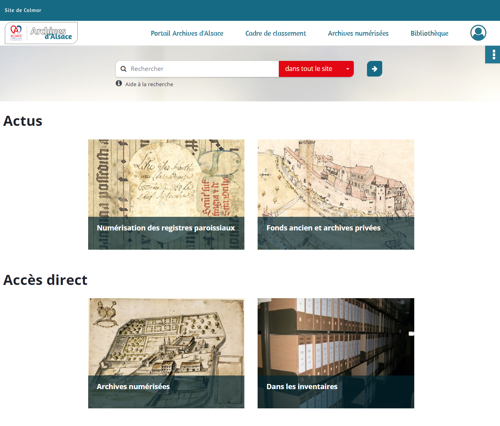Screen dimensions: 500x426
Task: Click the Archives d'Alsace logo
Action: click(41, 33)
